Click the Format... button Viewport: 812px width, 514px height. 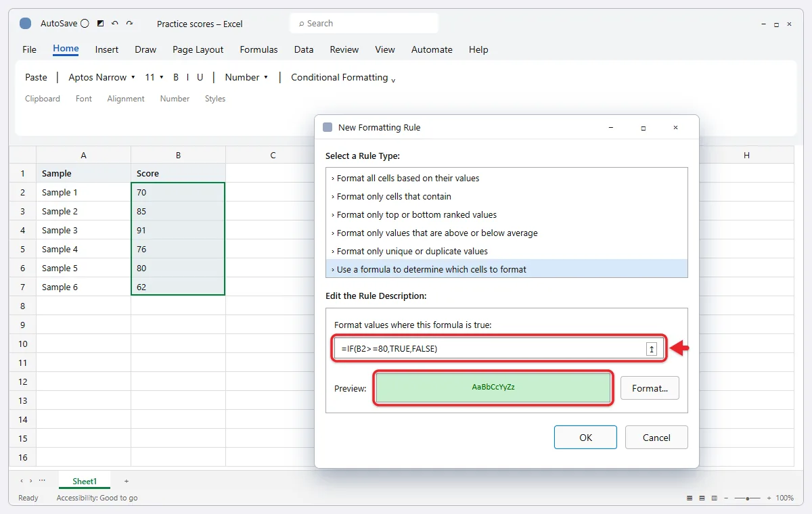coord(650,388)
